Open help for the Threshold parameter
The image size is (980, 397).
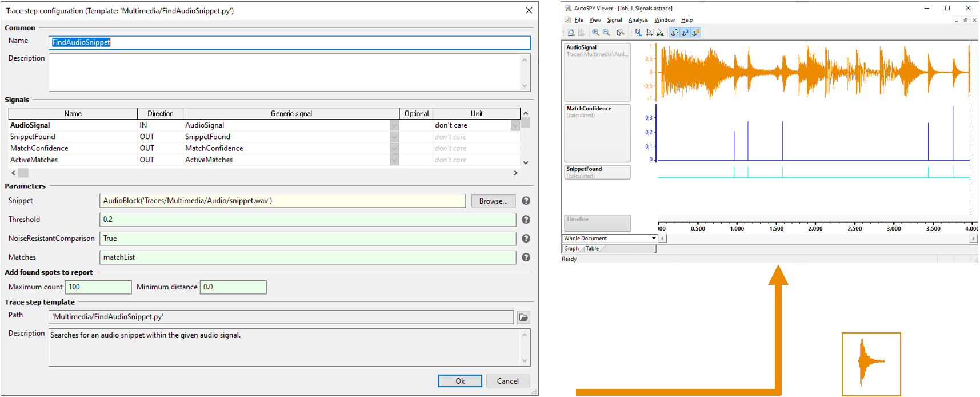(x=526, y=220)
